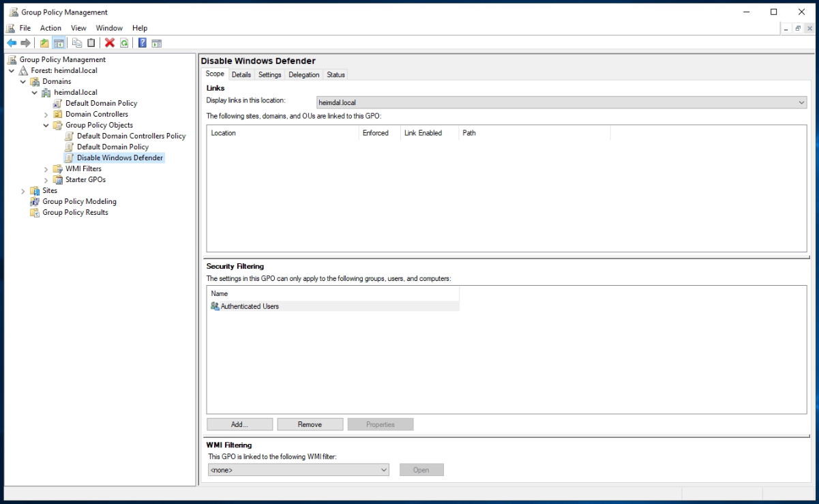Click the Group Policy Management root node icon
This screenshot has height=504, width=819.
click(x=12, y=59)
